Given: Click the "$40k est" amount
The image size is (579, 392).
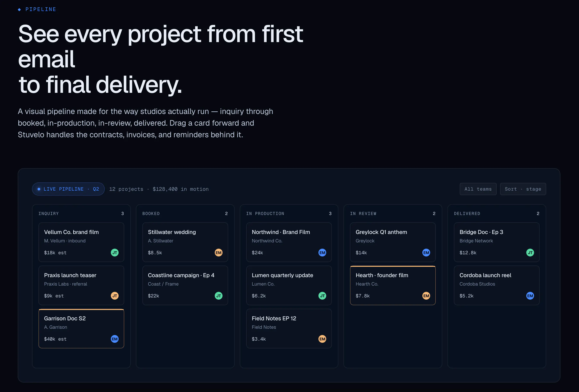Looking at the screenshot, I should coord(55,339).
